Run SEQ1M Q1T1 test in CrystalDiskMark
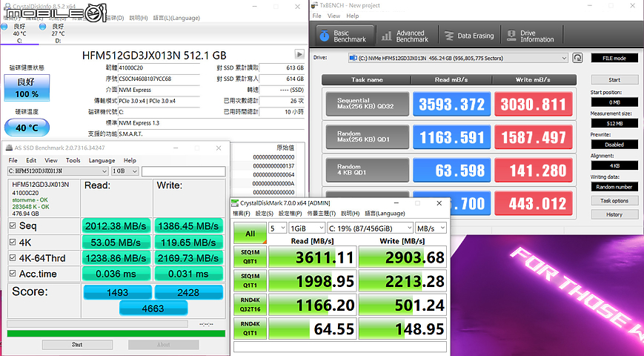Image resolution: width=644 pixels, height=356 pixels. pyautogui.click(x=250, y=281)
